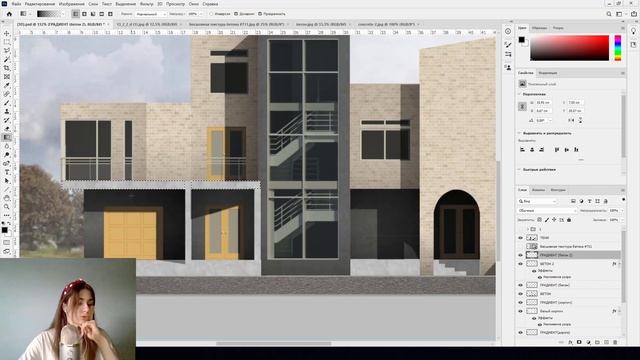Pick a color in the color field

569,48
